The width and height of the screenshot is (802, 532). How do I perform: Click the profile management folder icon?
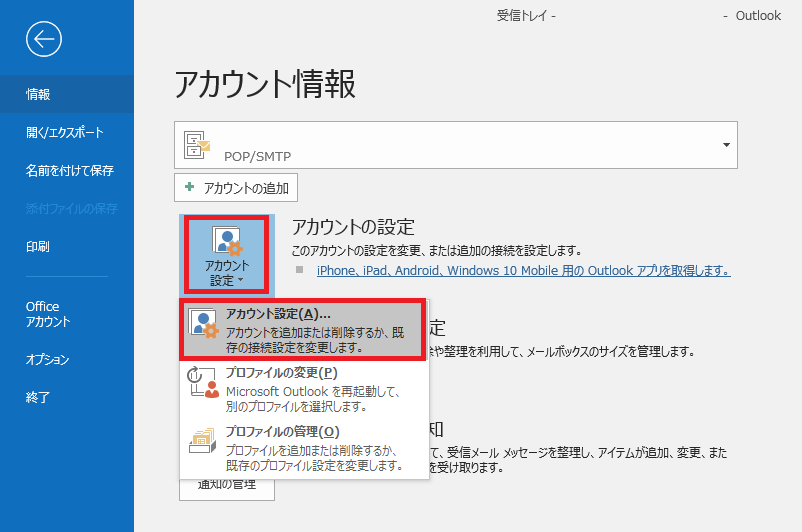[203, 440]
